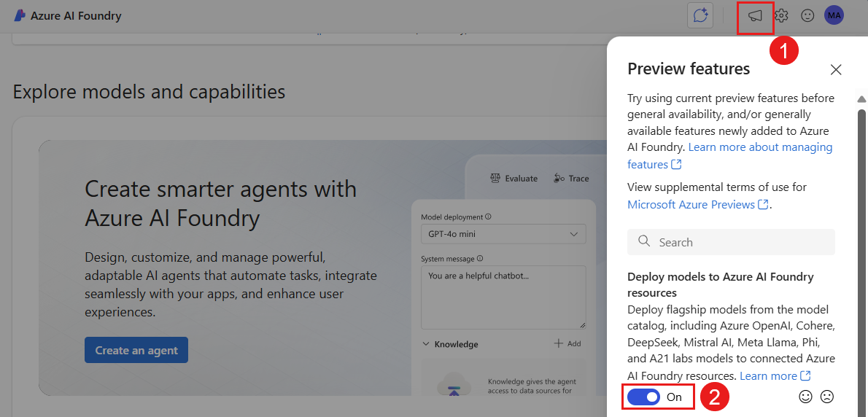Click the panel scrollbar up arrow
The height and width of the screenshot is (417, 868).
(x=861, y=99)
